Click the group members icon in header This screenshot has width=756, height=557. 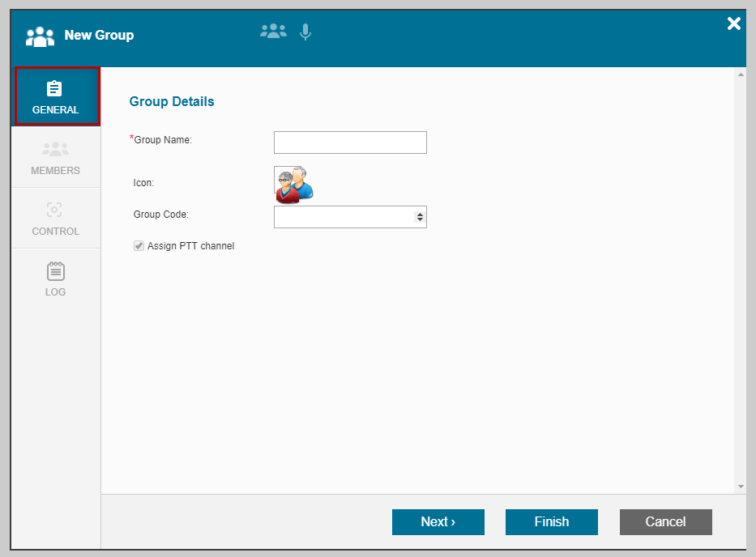[x=273, y=32]
